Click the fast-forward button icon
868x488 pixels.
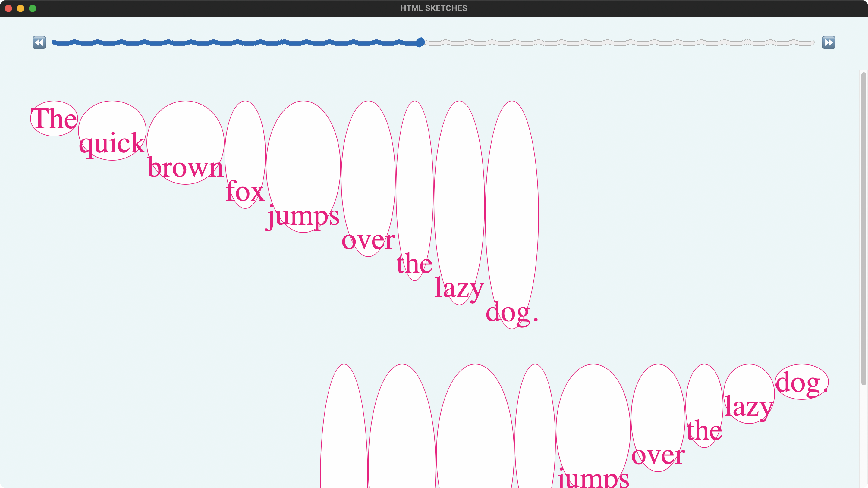pyautogui.click(x=829, y=42)
